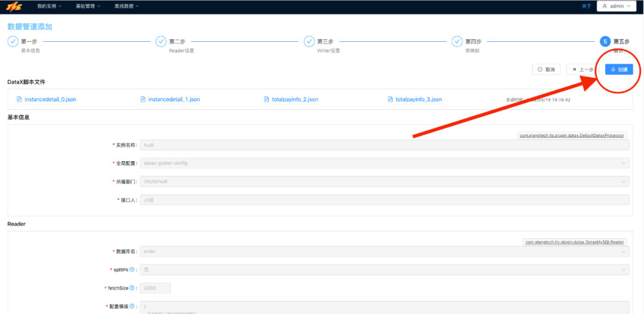Open instancedetail_1.json file link
The image size is (644, 314).
(174, 100)
